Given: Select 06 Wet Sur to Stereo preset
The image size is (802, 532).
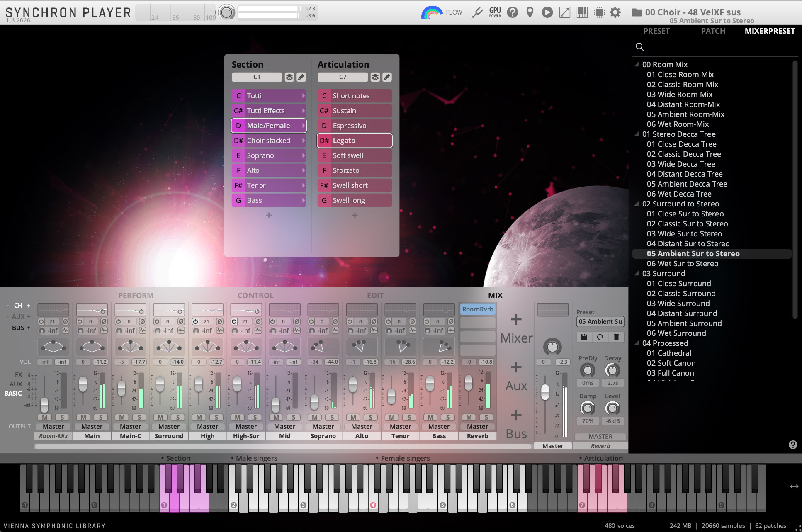Looking at the screenshot, I should [682, 264].
